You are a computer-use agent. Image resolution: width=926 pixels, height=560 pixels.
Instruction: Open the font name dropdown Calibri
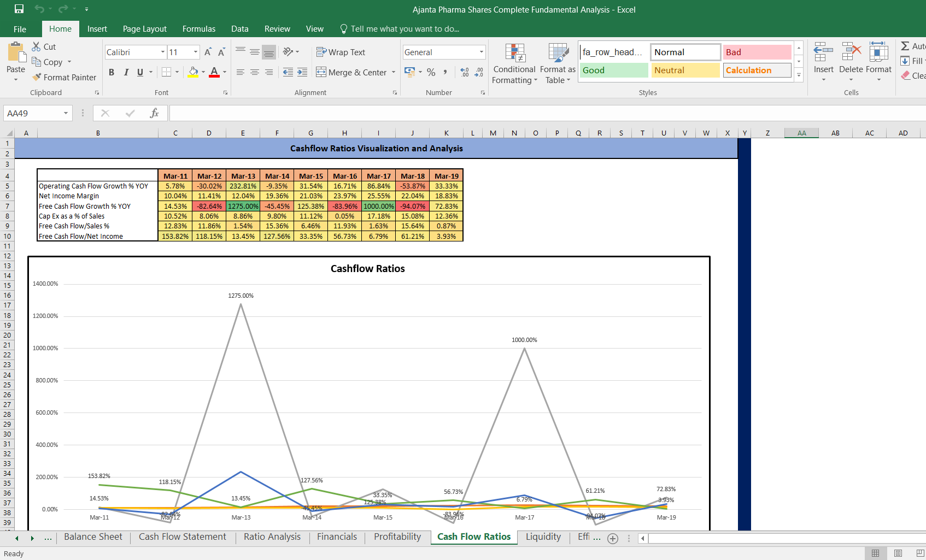[x=162, y=52]
